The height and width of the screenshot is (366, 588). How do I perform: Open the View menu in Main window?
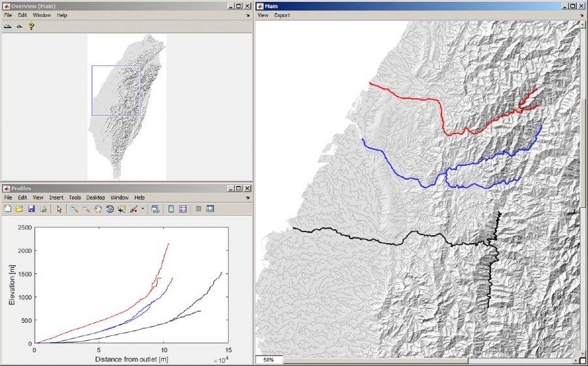coord(263,14)
